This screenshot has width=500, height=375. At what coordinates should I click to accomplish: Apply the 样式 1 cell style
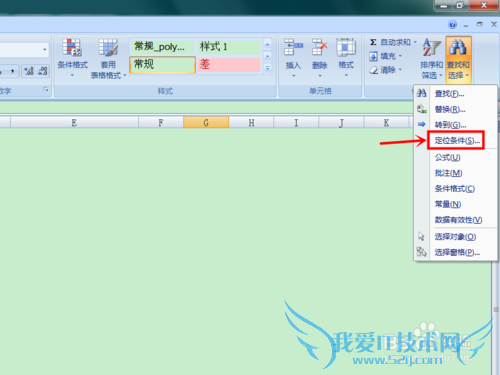229,47
